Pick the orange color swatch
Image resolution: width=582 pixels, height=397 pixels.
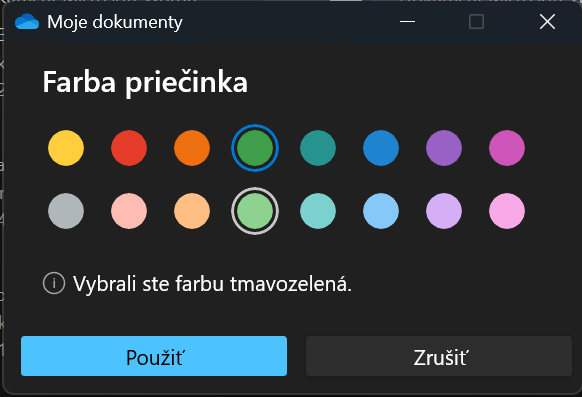click(192, 148)
